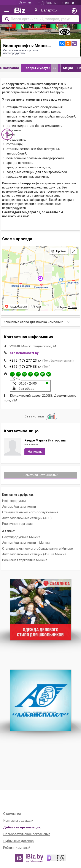Toggle the Пробки traffic layer on map
This screenshot has height=868, width=81.
click(59, 251)
